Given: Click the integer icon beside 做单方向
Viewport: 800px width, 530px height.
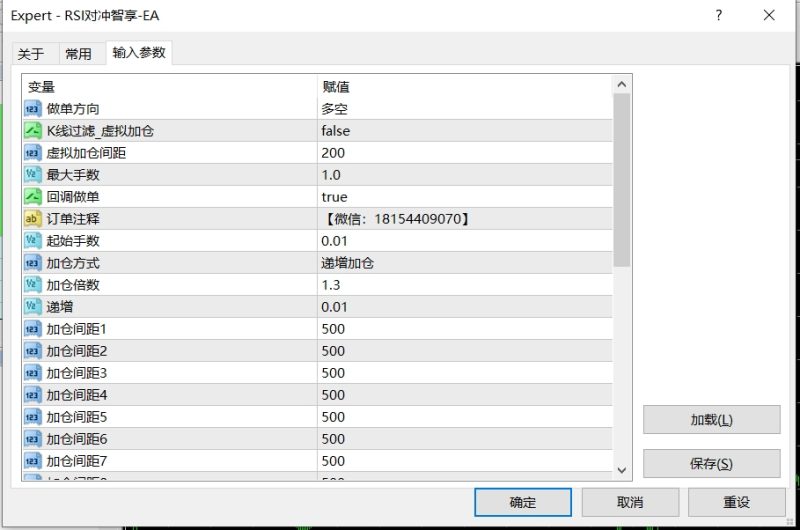Looking at the screenshot, I should coord(32,109).
